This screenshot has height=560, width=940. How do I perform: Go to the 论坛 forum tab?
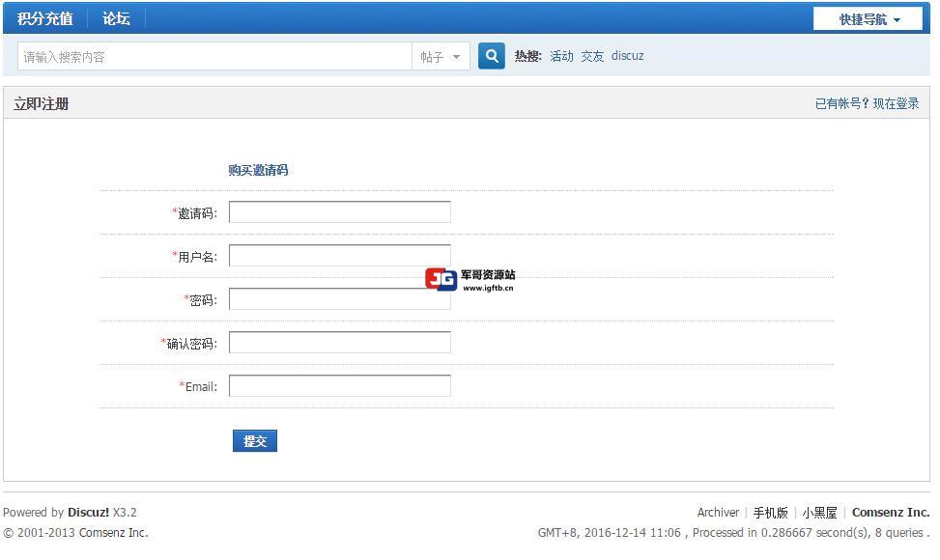click(x=116, y=18)
